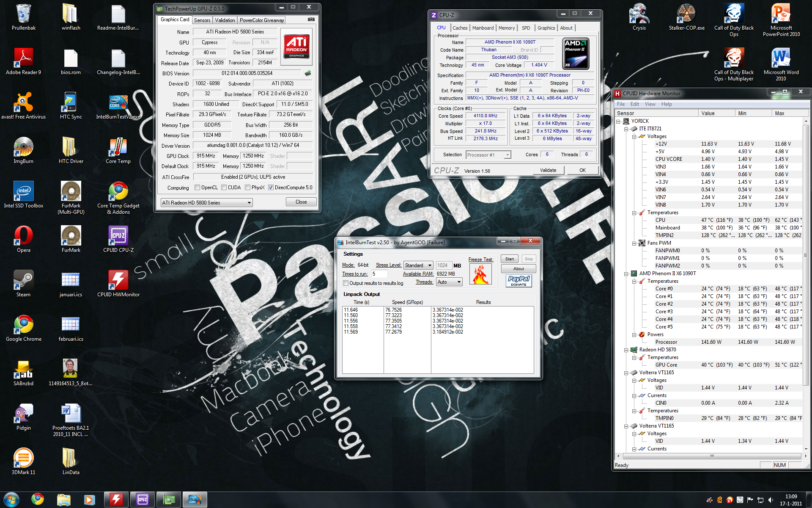Open the Google Chrome desktop icon
Image resolution: width=812 pixels, height=508 pixels.
[x=24, y=329]
